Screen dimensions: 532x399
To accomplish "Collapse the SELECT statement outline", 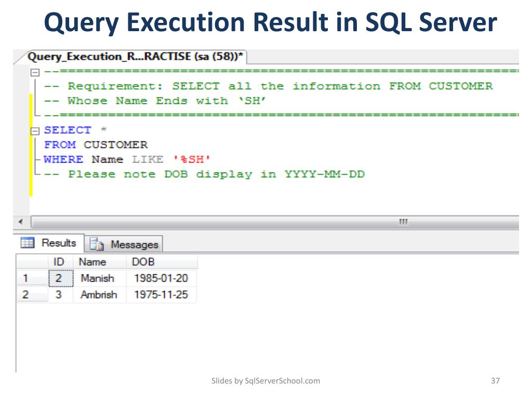I will (35, 131).
